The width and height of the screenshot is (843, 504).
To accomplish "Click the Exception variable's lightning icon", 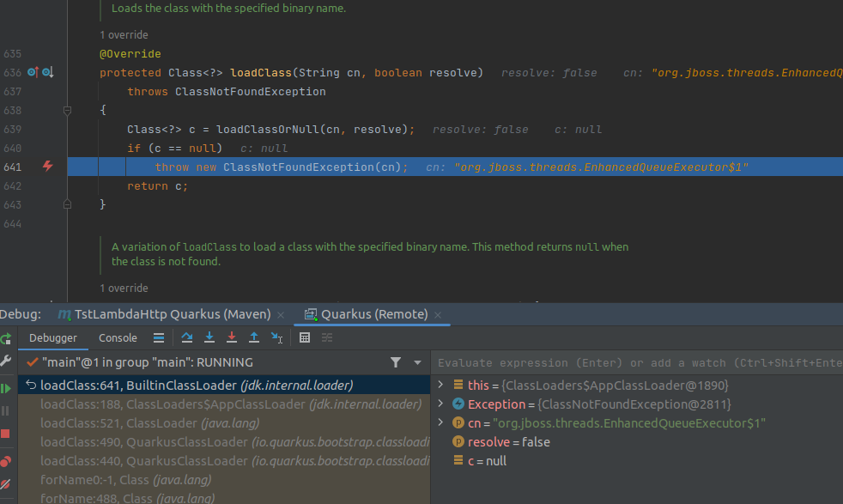I will pos(458,404).
